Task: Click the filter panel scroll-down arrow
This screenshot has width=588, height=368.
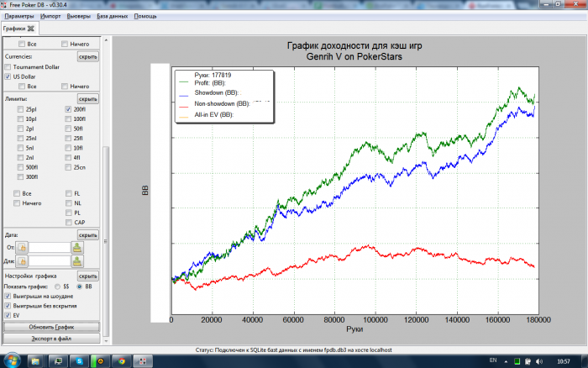Action: [106, 341]
